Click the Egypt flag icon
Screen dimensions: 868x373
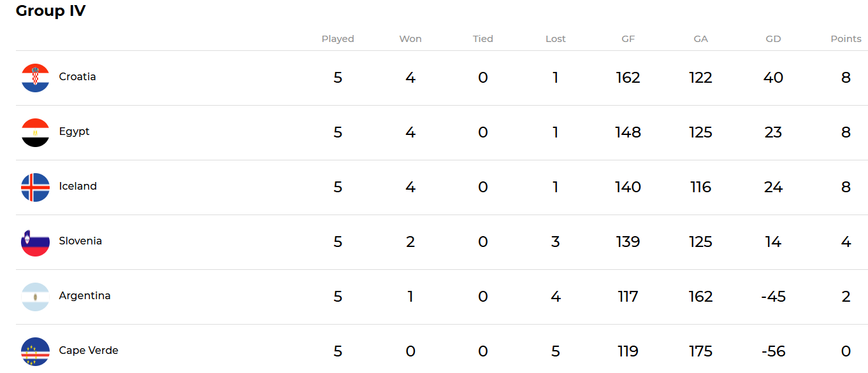(35, 132)
